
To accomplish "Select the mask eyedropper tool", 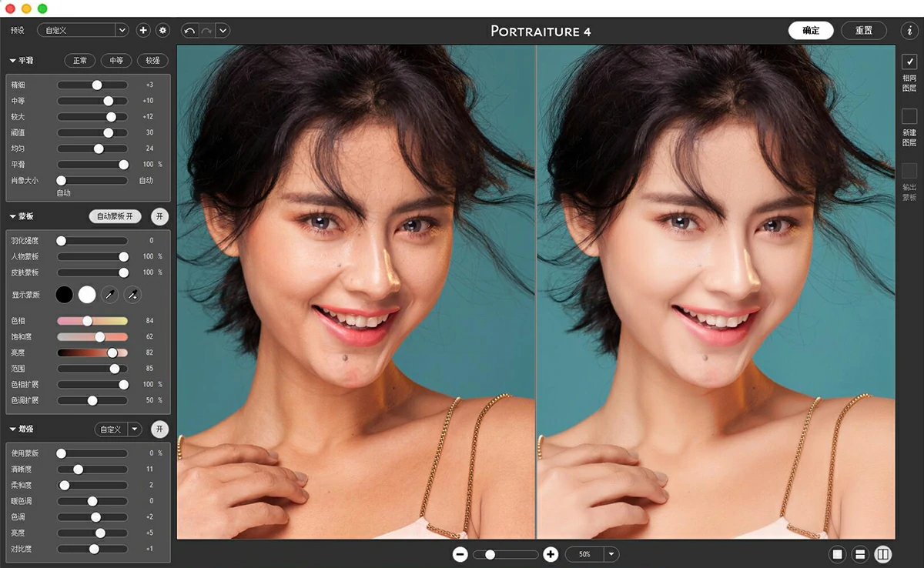I will click(109, 295).
